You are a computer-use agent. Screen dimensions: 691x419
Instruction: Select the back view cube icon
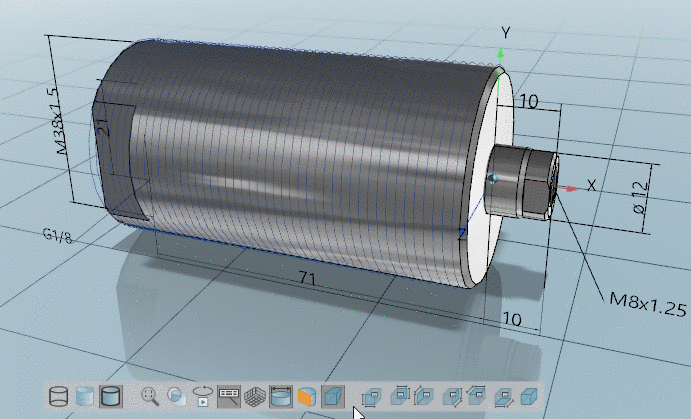400,395
